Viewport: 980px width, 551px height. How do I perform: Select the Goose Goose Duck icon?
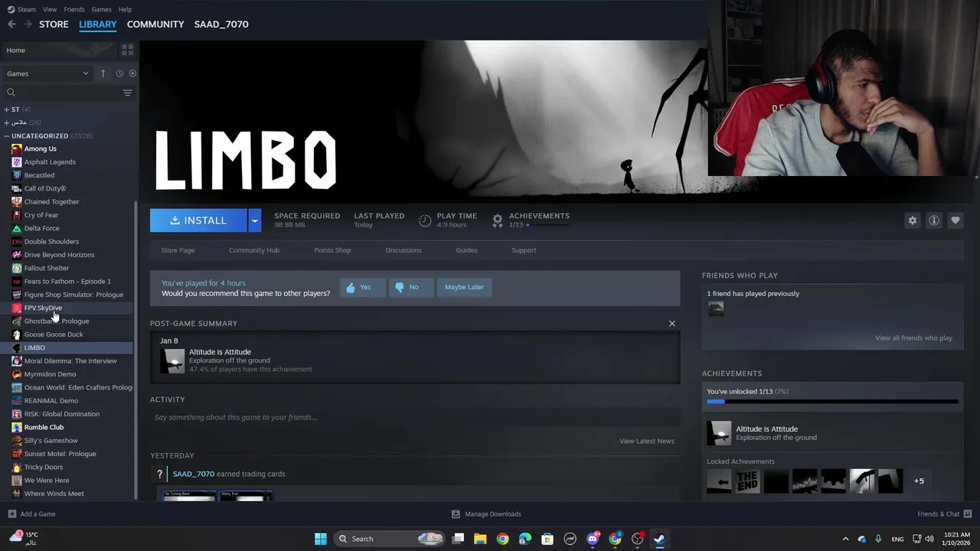pos(17,334)
